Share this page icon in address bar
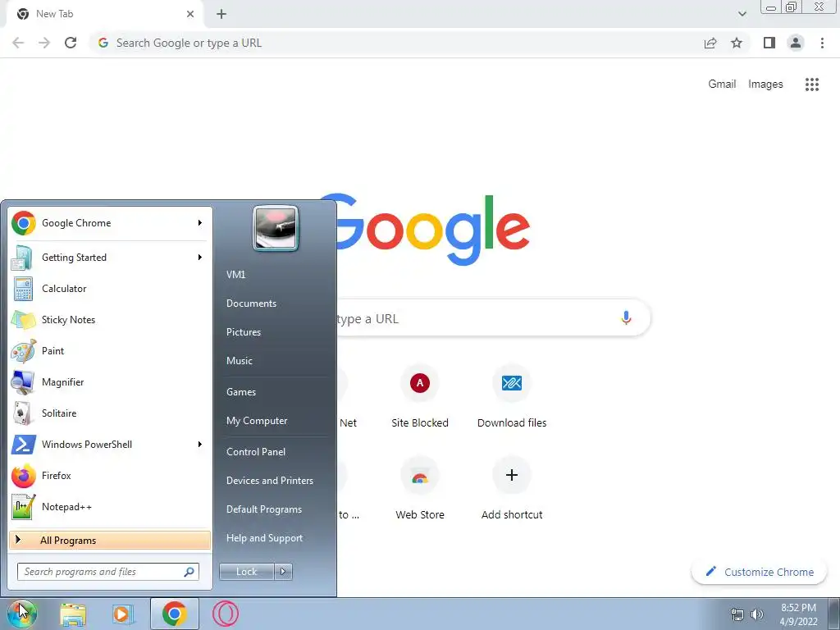The image size is (840, 630). coord(710,43)
